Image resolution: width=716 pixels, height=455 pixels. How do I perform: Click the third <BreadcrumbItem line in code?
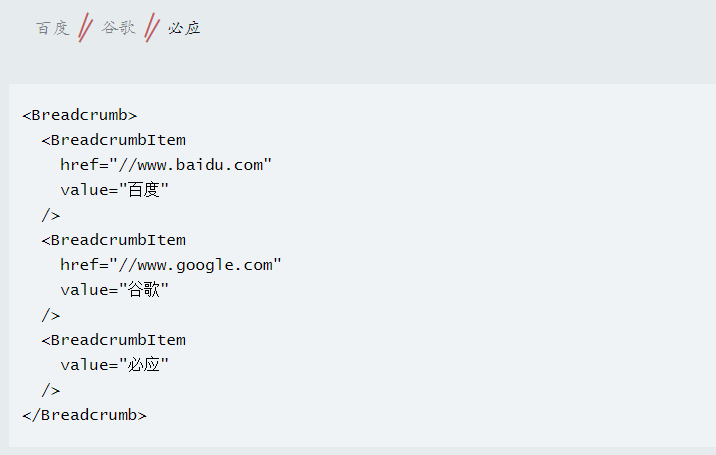(114, 340)
